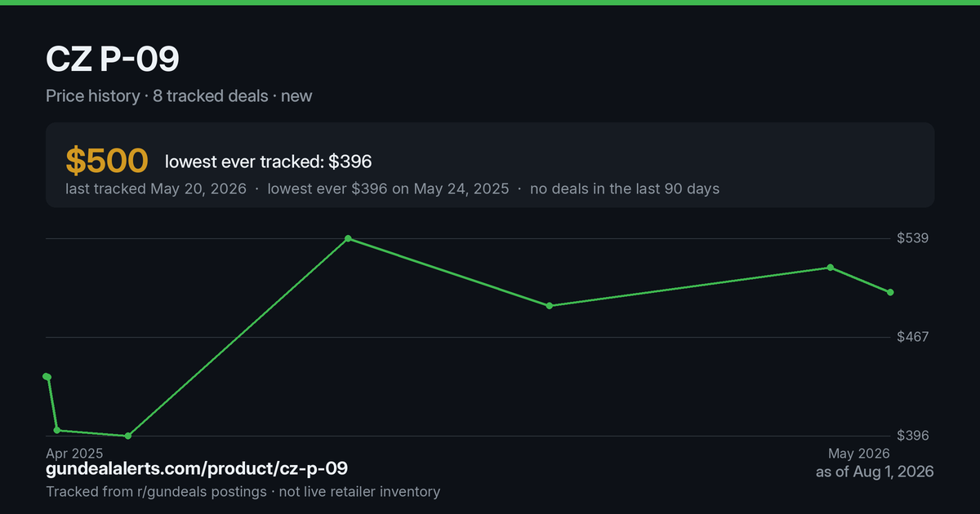This screenshot has width=980, height=514.
Task: Click the $396 y-axis label
Action: coord(915,436)
